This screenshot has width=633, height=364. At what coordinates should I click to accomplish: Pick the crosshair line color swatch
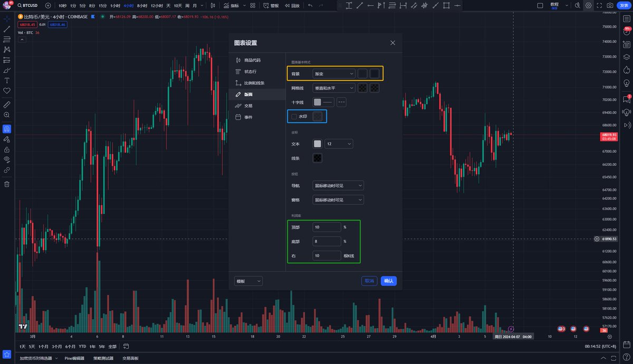[318, 101]
